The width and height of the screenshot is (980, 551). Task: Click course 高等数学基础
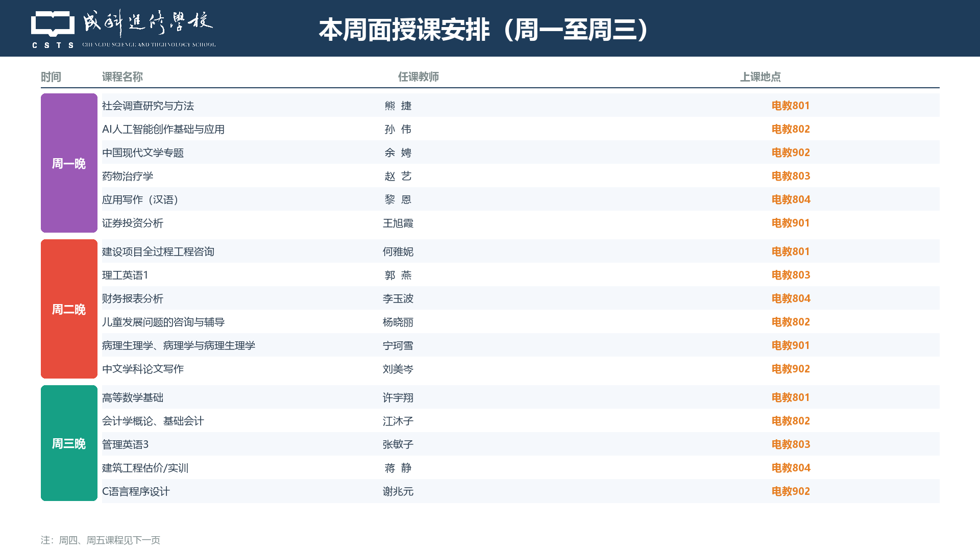click(133, 397)
